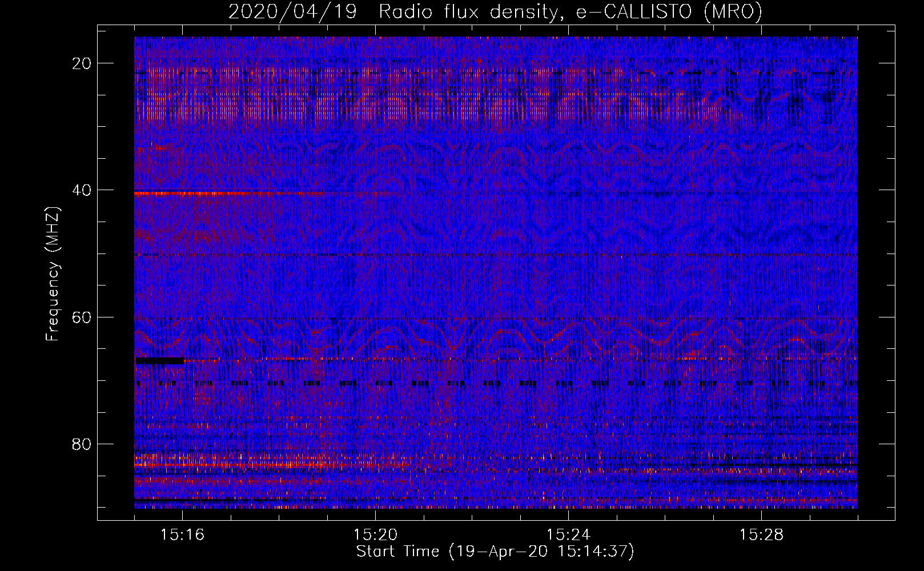
Task: Click the 'Start Time (19-Apr-20 15:14:37)' axis label
Action: pos(495,552)
